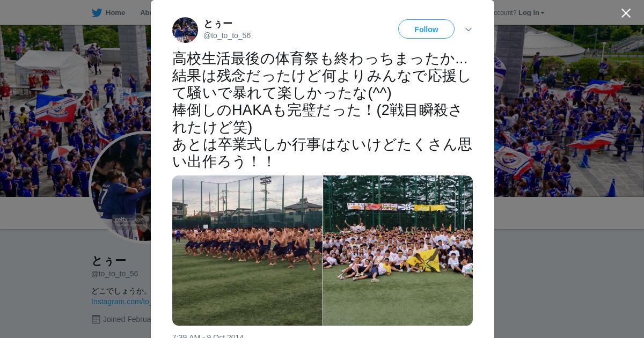Image resolution: width=644 pixels, height=338 pixels.
Task: Click the @to_to_to_56 handle below profile name
Action: click(x=115, y=274)
